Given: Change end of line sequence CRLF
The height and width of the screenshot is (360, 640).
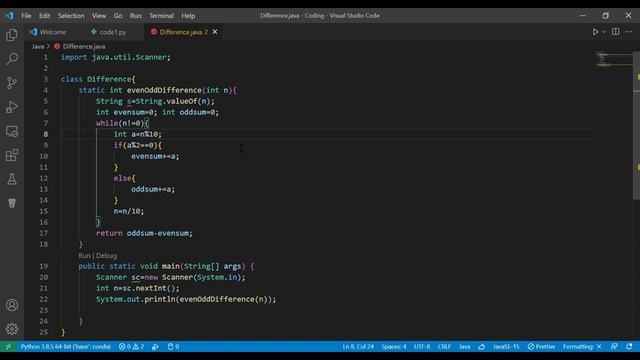Looking at the screenshot, I should pos(444,347).
